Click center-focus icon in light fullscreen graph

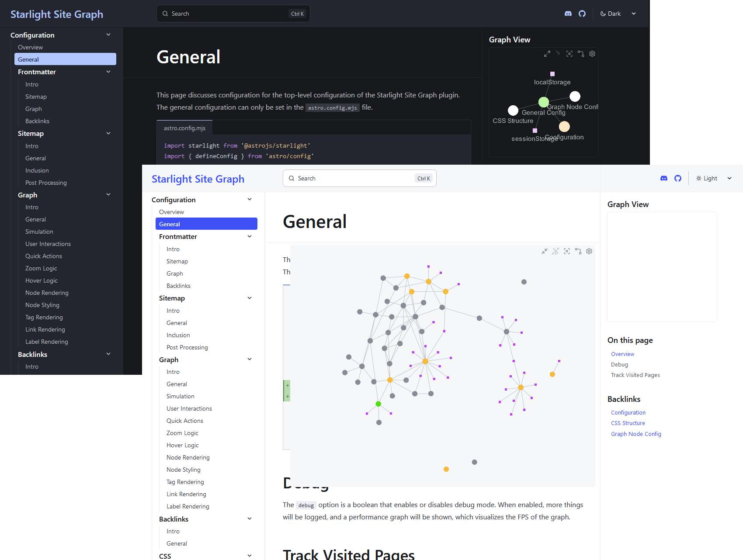[x=567, y=251]
